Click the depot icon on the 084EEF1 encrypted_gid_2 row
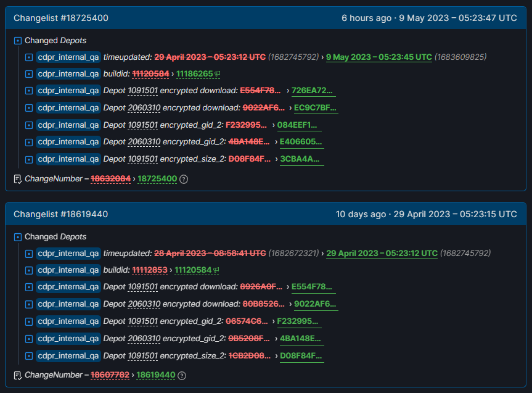532x393 pixels. click(x=29, y=125)
